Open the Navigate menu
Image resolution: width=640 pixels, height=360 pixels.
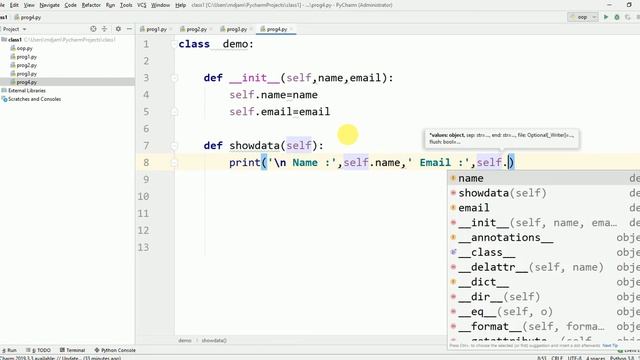[x=49, y=5]
